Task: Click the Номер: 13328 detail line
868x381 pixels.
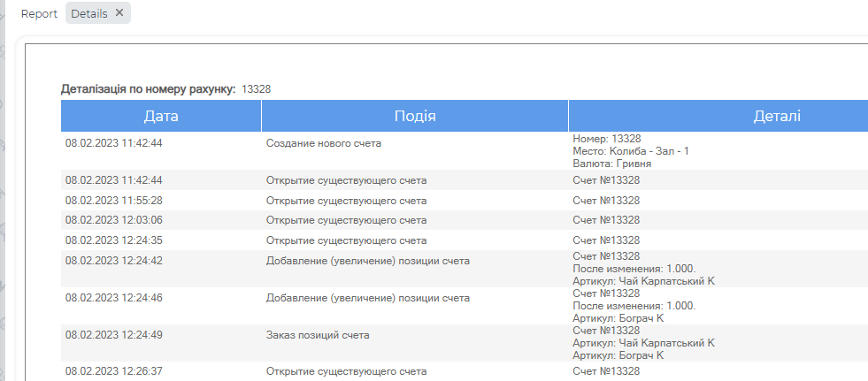Action: pyautogui.click(x=606, y=139)
